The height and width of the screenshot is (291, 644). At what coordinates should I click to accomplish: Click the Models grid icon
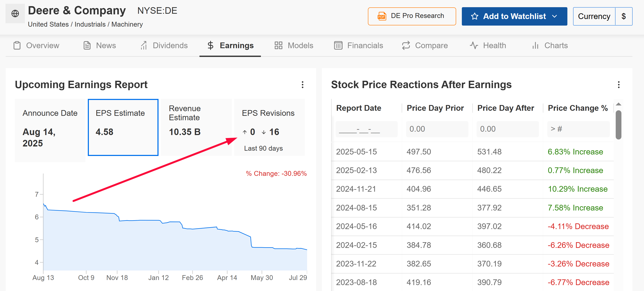[x=278, y=45]
